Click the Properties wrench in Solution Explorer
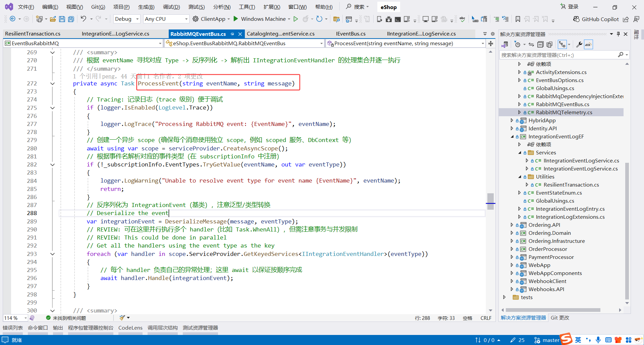This screenshot has height=345, width=644. click(580, 44)
